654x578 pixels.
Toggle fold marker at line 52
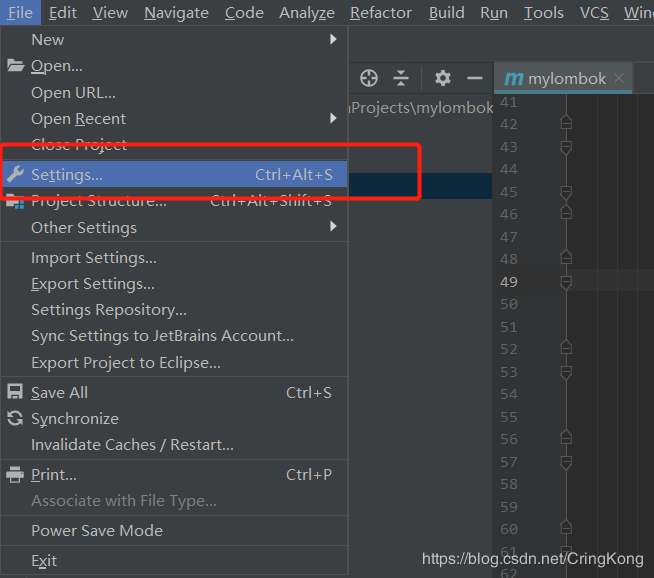point(566,347)
